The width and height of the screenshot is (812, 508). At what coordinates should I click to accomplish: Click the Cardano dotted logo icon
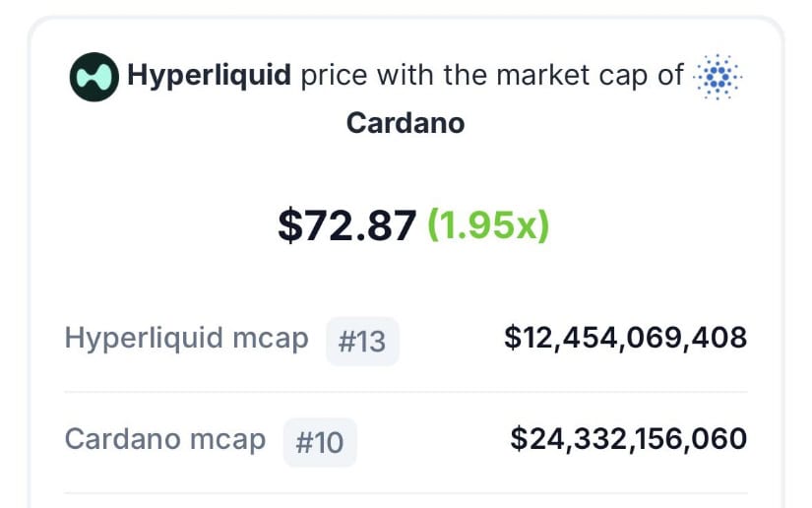[718, 77]
